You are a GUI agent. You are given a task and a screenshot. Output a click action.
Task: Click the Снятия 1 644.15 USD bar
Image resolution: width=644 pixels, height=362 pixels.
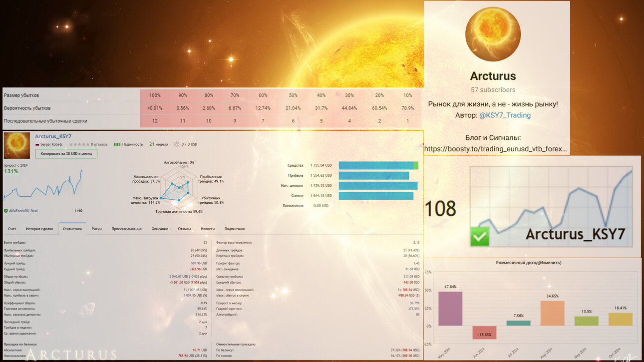click(376, 196)
